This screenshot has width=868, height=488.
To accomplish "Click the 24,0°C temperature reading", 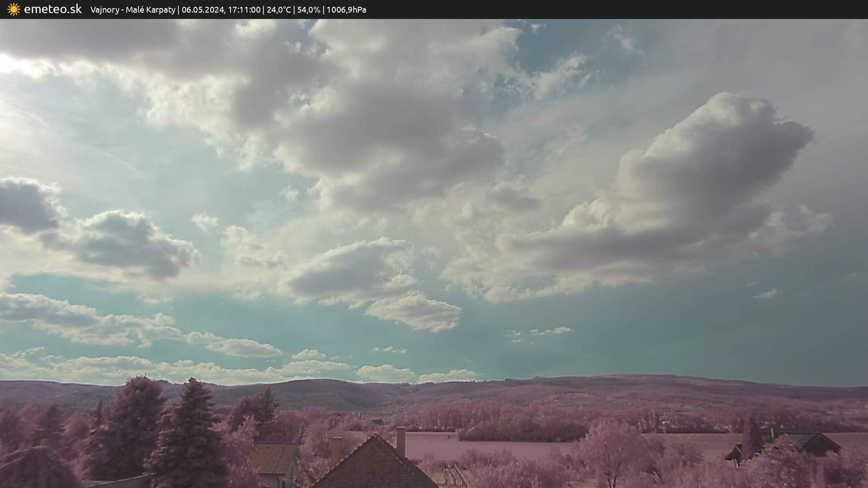I will coord(278,9).
